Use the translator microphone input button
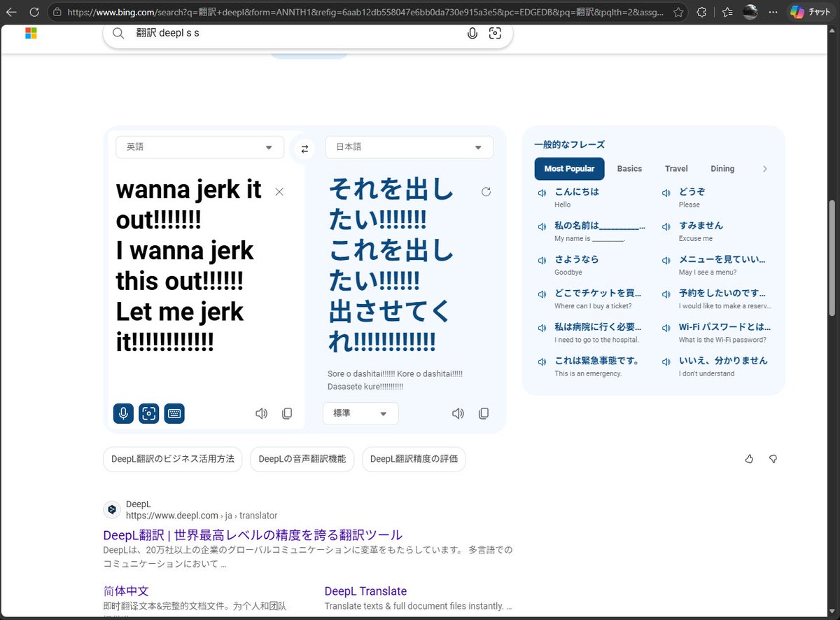 pyautogui.click(x=123, y=413)
